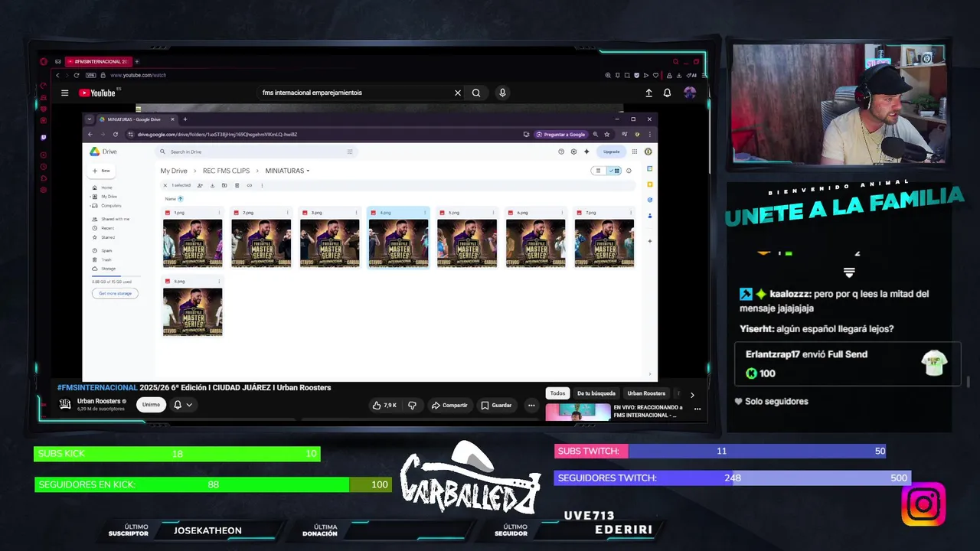Viewport: 980px width, 551px height.
Task: Open the Urban Roosters channel name
Action: pyautogui.click(x=99, y=401)
